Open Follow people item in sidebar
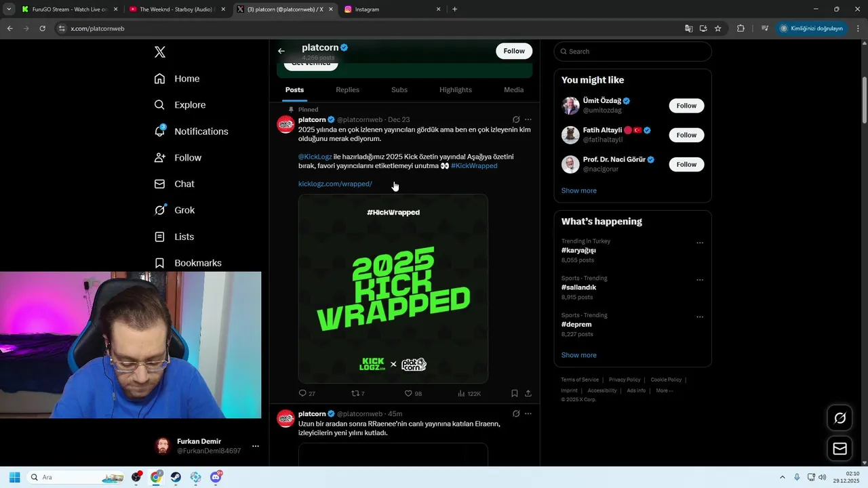The image size is (868, 488). [x=178, y=158]
